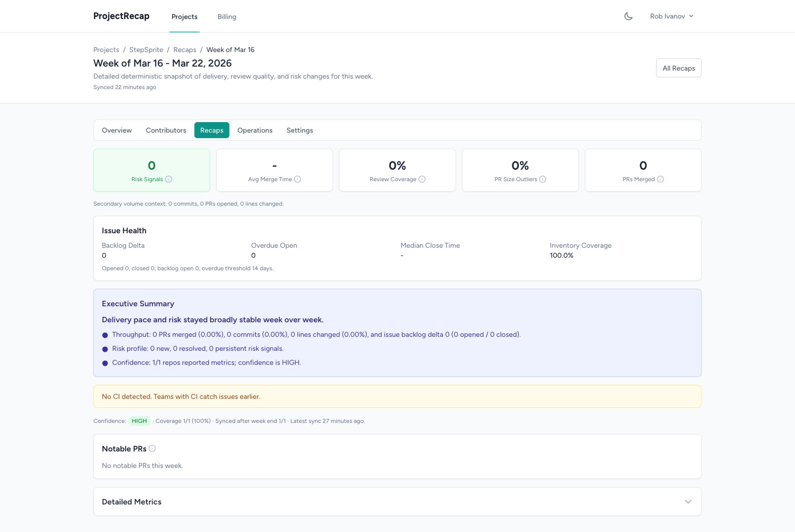This screenshot has height=532, width=795.
Task: Click Review Coverage info icon
Action: coord(422,179)
